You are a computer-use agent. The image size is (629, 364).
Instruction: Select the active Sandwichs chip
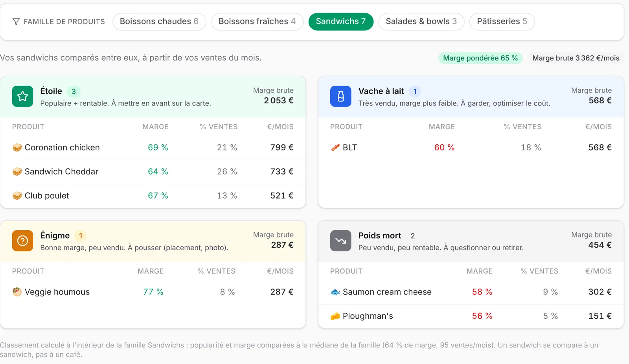341,22
